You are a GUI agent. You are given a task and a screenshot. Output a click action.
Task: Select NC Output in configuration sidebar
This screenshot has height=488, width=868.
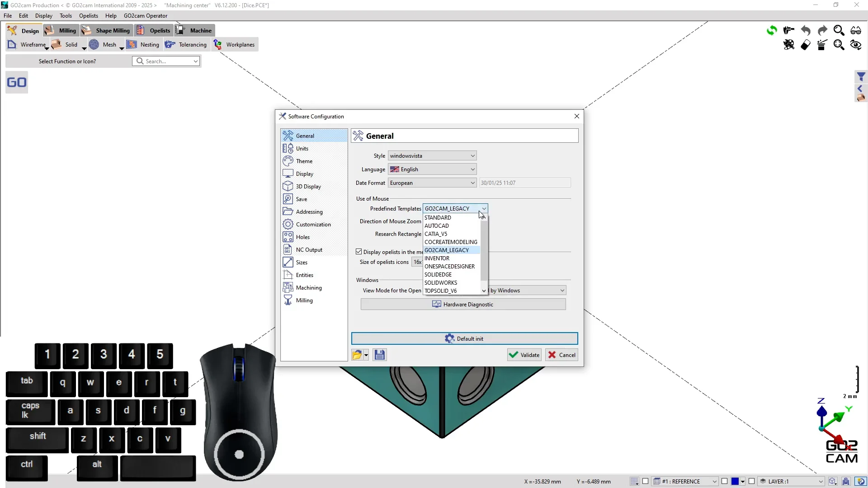309,250
